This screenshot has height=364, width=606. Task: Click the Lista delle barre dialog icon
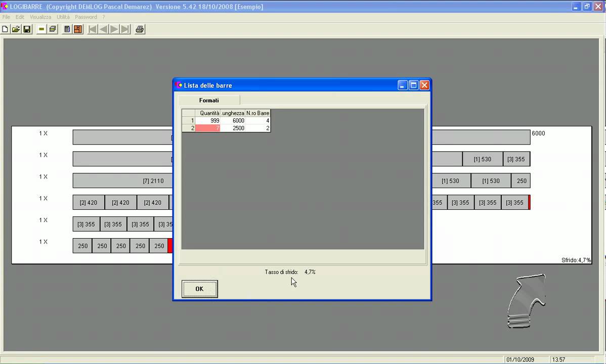coord(179,85)
